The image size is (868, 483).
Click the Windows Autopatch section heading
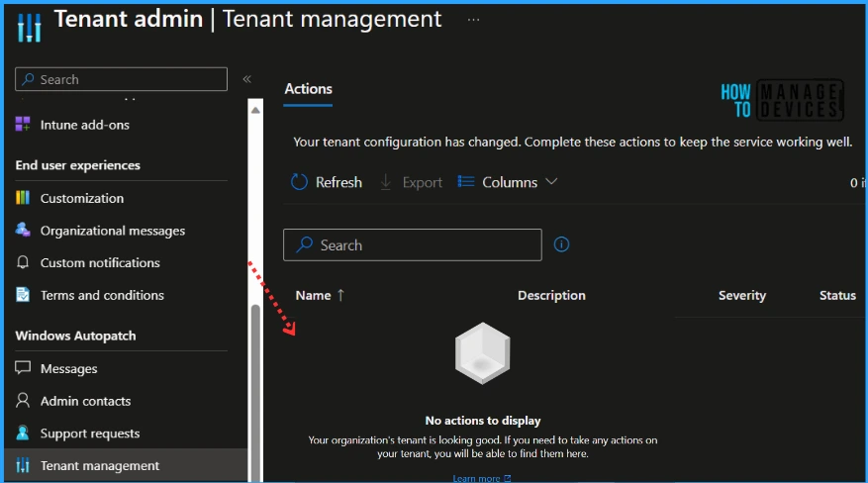click(75, 336)
